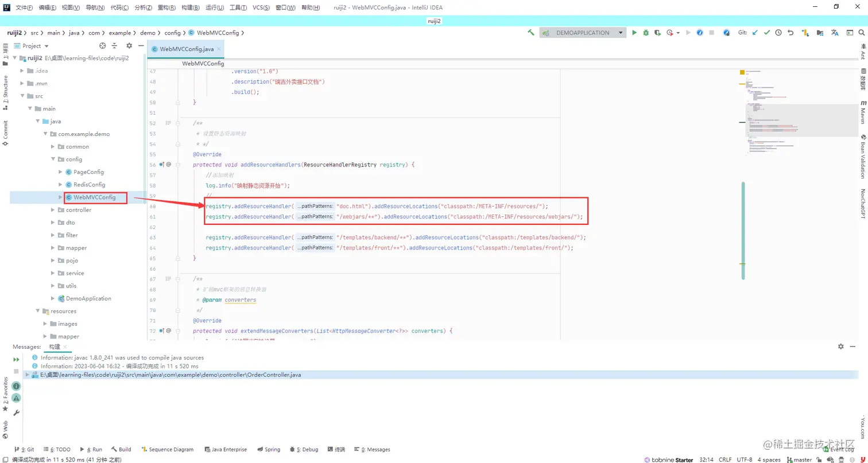Screen dimensions: 868x463
Task: Toggle the Maven tool window
Action: click(862, 112)
